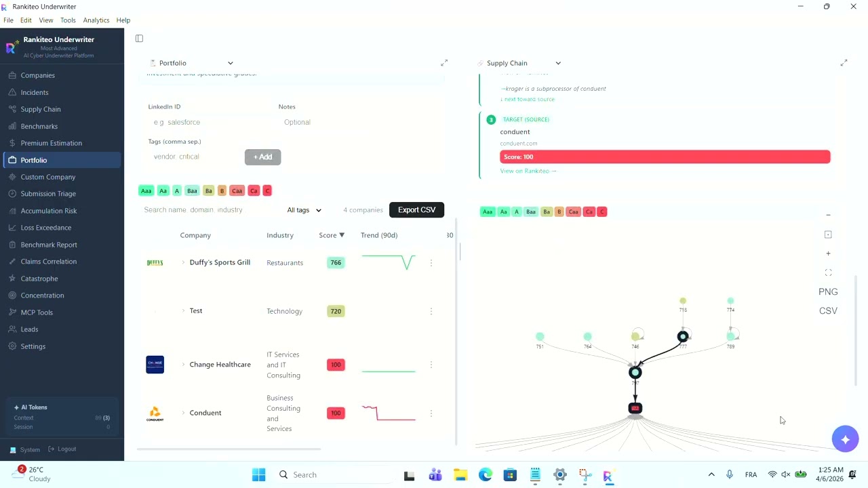Expand the Conduent row
This screenshot has height=488, width=868.
[x=183, y=413]
